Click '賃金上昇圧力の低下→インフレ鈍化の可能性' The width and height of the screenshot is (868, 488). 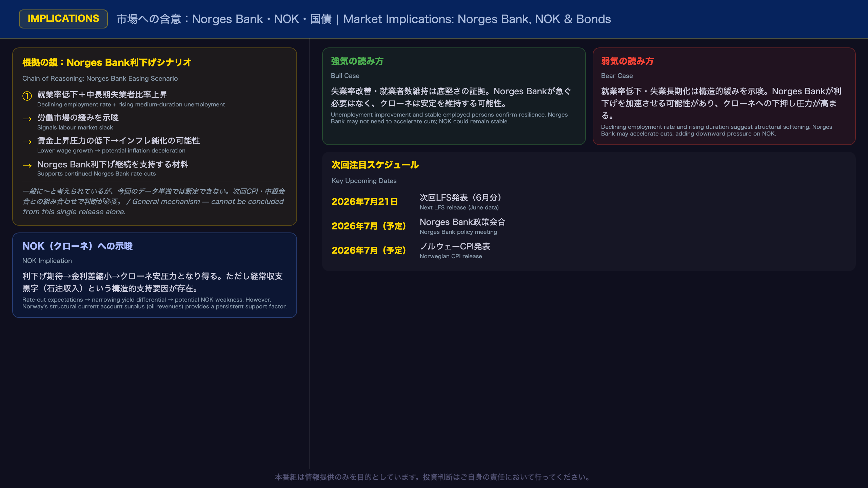[x=118, y=141]
